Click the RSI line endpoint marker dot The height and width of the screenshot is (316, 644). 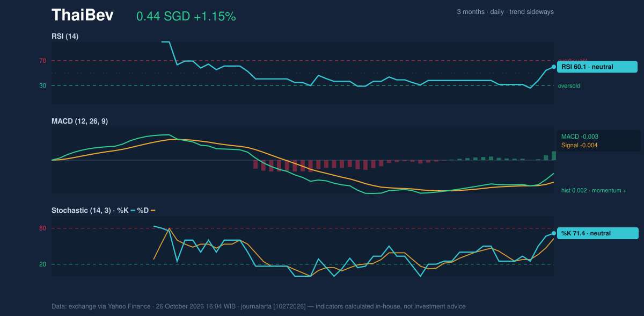554,67
